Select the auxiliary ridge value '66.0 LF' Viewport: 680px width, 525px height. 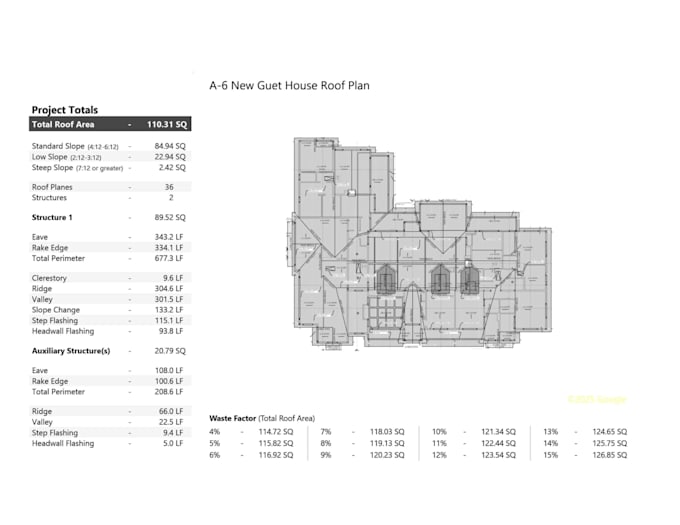coord(171,411)
